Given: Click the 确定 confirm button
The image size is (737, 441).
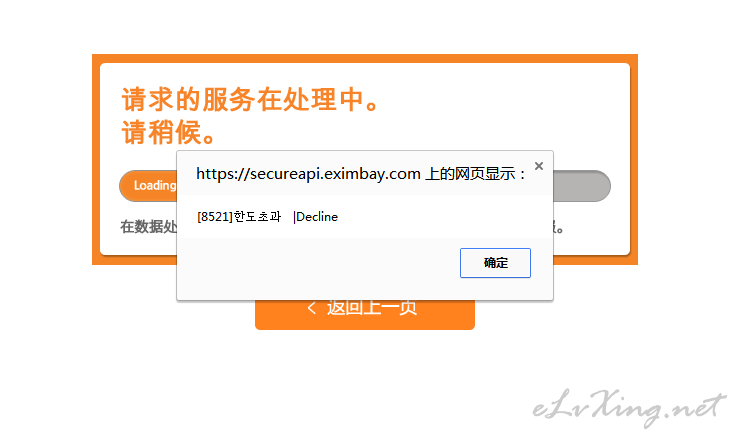Looking at the screenshot, I should [495, 263].
